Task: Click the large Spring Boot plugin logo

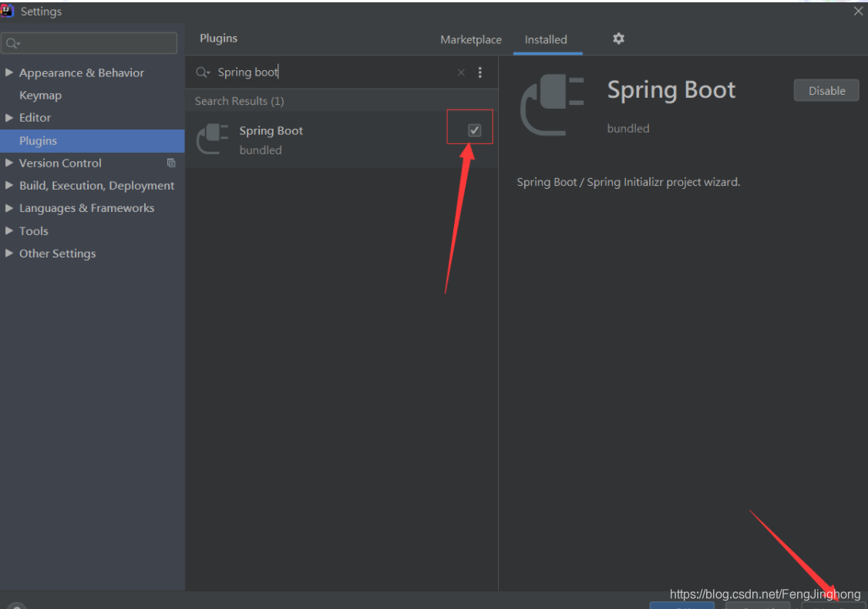Action: tap(553, 105)
